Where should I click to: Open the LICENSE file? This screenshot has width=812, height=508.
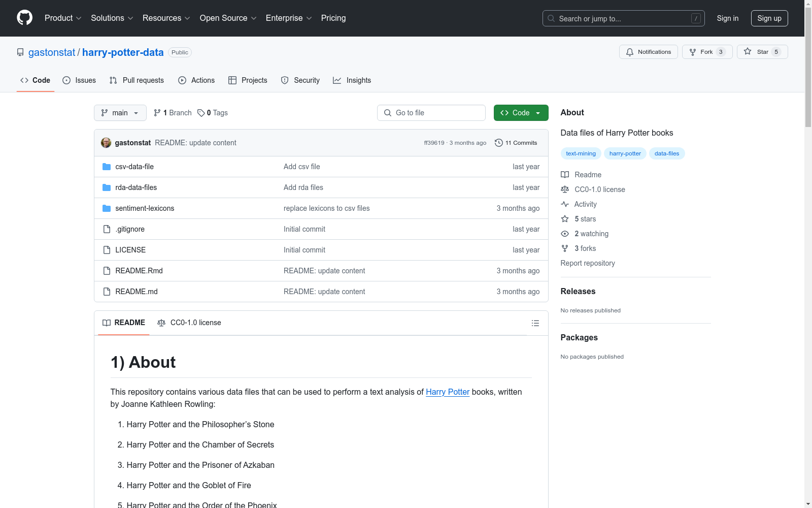(x=130, y=250)
